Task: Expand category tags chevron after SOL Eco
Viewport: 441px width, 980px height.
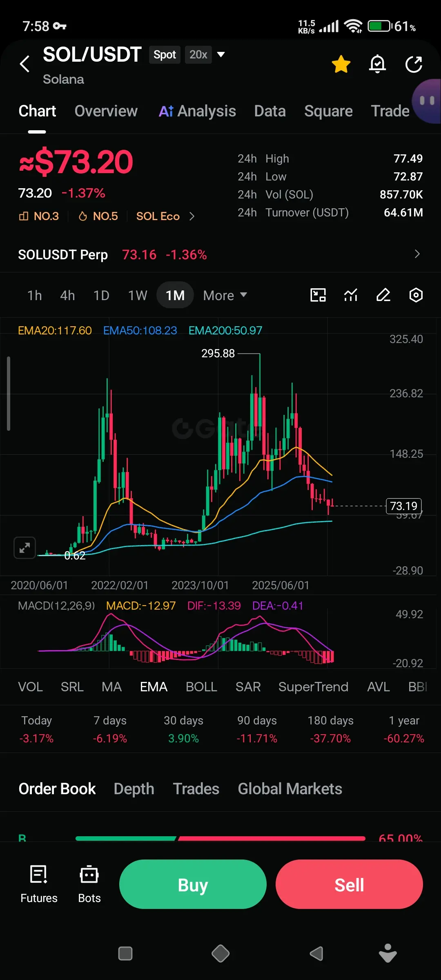Action: 192,216
